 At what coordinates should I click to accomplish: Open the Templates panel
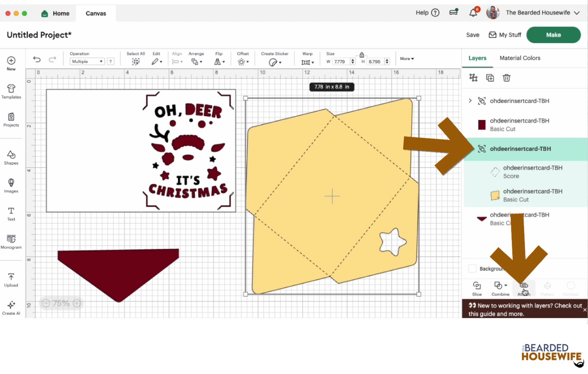pyautogui.click(x=11, y=92)
